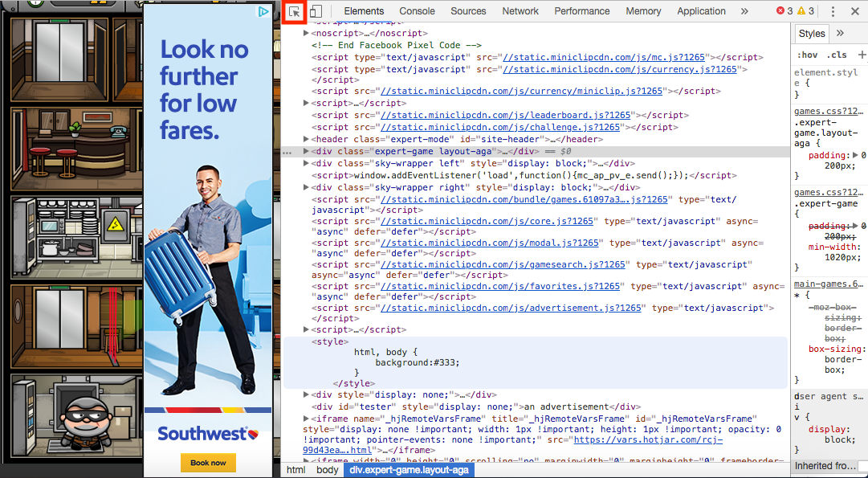This screenshot has width=868, height=478.
Task: Expand the div expert-game layout-aga node
Action: [x=306, y=151]
